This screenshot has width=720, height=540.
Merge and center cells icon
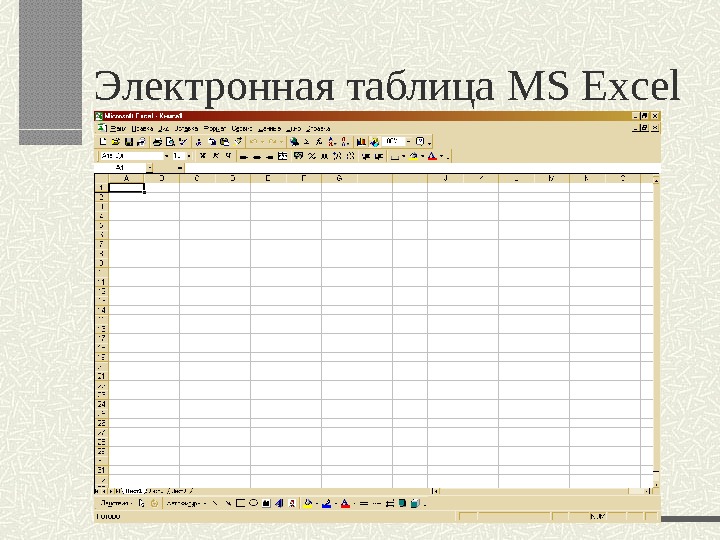pyautogui.click(x=282, y=156)
